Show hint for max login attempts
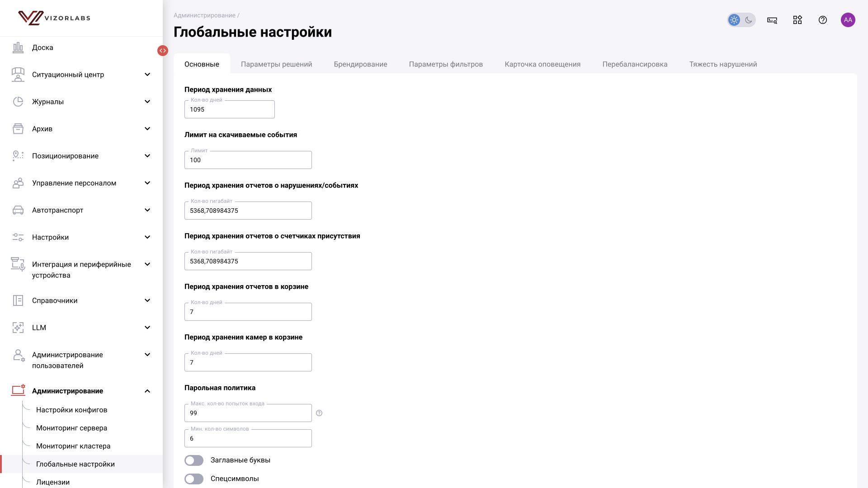The image size is (868, 488). [x=319, y=413]
